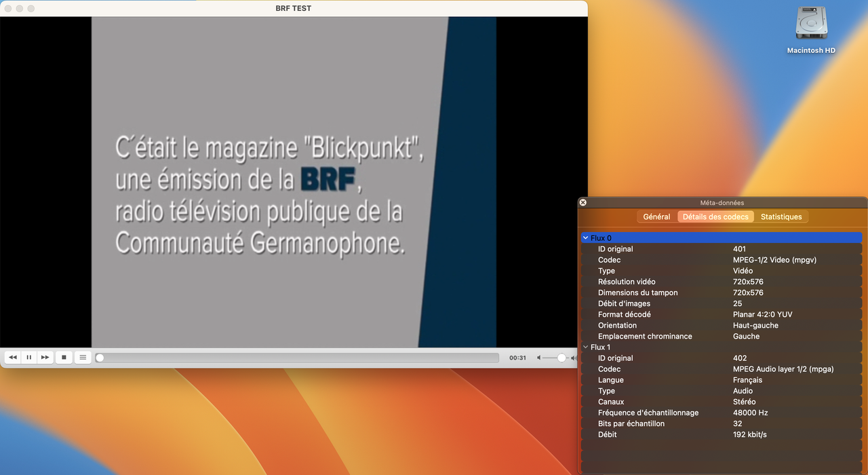Click the middle of the video seek bar
Viewport: 868px width, 475px height.
pyautogui.click(x=297, y=358)
